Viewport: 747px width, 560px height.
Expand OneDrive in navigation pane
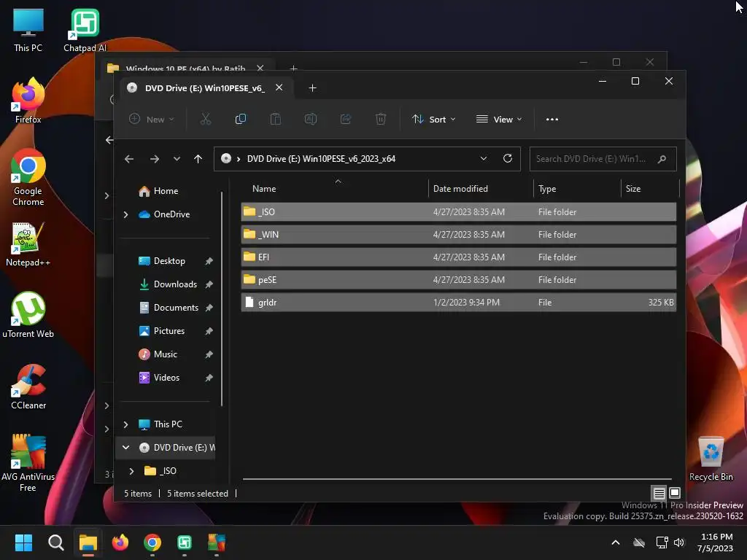[125, 215]
